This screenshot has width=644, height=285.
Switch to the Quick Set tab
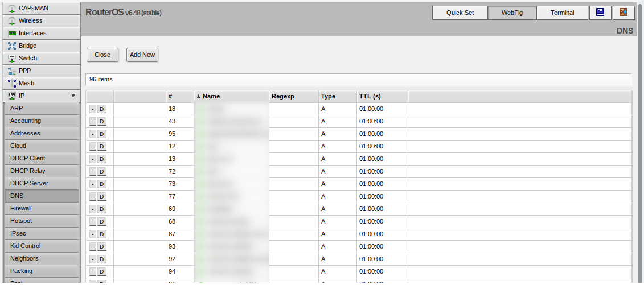point(460,13)
